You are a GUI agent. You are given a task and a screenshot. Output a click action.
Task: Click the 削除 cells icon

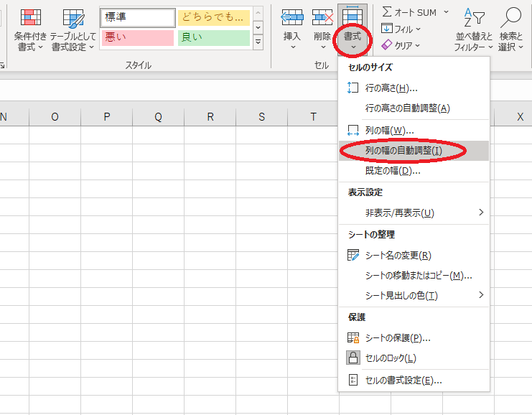(x=322, y=18)
